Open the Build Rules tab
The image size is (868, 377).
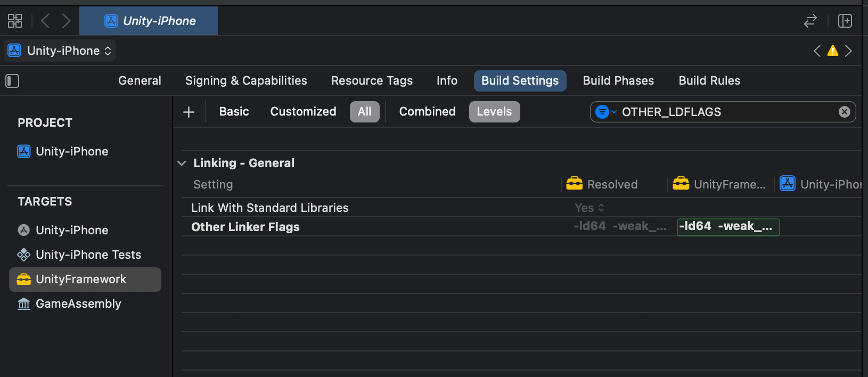point(709,80)
